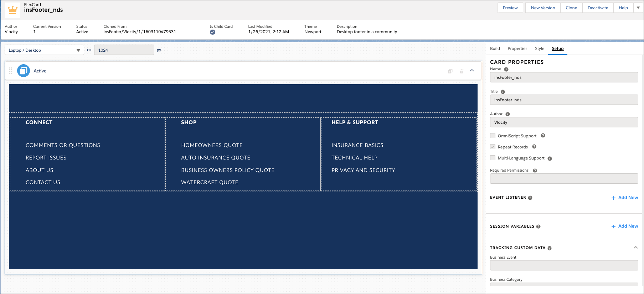Open Required Permissions help icon
This screenshot has height=294, width=644.
click(x=535, y=171)
